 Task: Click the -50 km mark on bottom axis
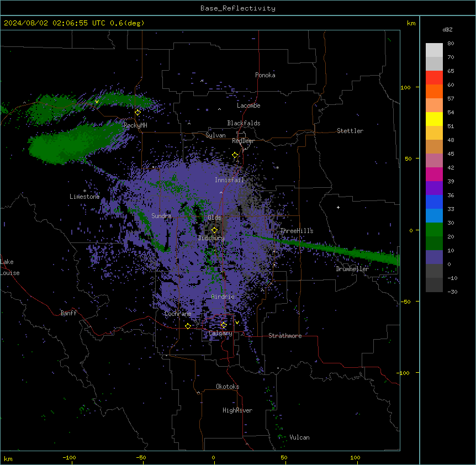141,457
